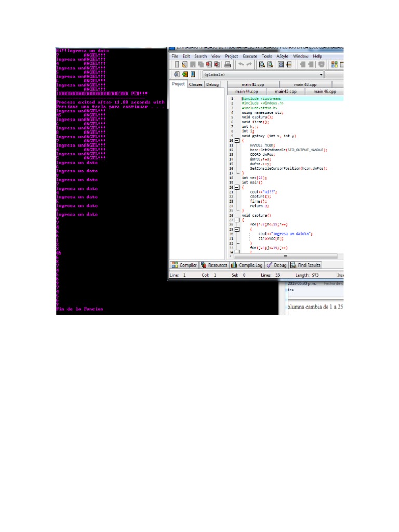
Task: Show the Compile Log bottom tab
Action: (247, 265)
